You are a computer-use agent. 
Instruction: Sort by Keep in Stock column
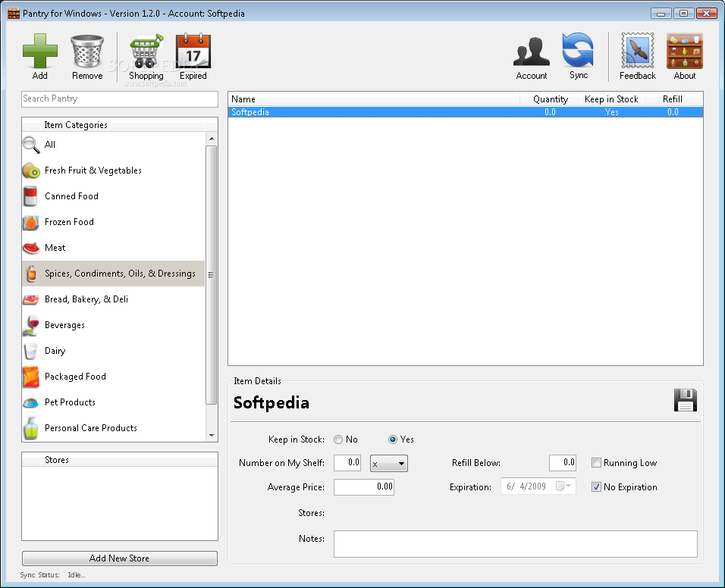pyautogui.click(x=611, y=99)
